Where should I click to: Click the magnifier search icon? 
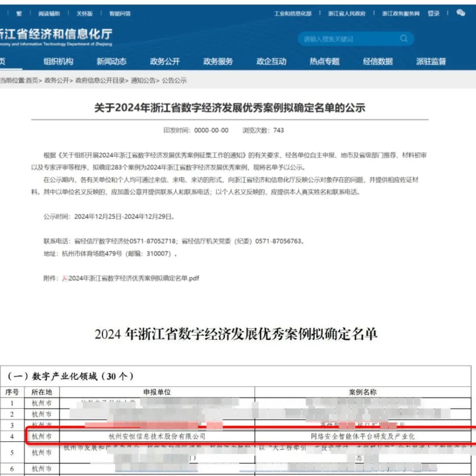404,39
